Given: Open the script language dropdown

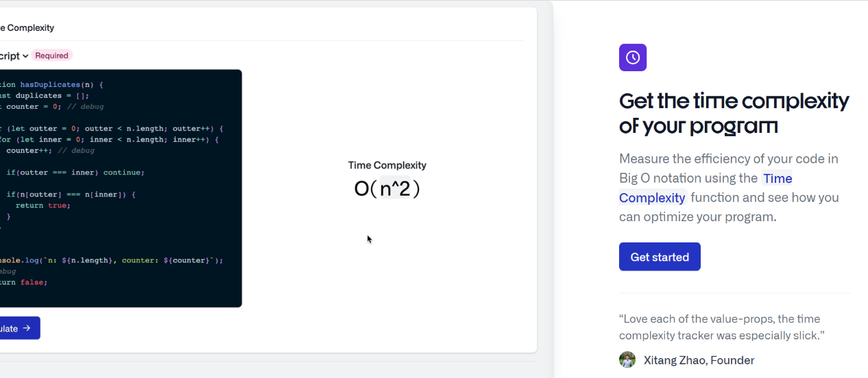Looking at the screenshot, I should click(14, 55).
